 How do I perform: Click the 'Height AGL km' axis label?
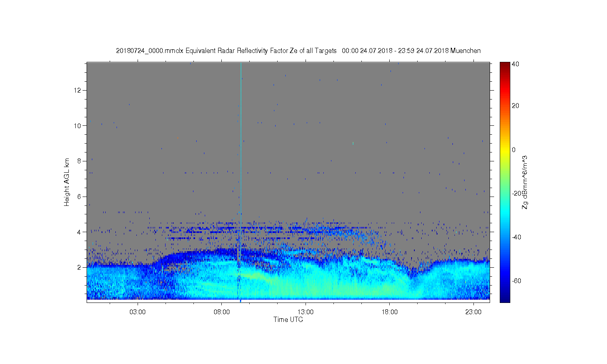click(67, 182)
